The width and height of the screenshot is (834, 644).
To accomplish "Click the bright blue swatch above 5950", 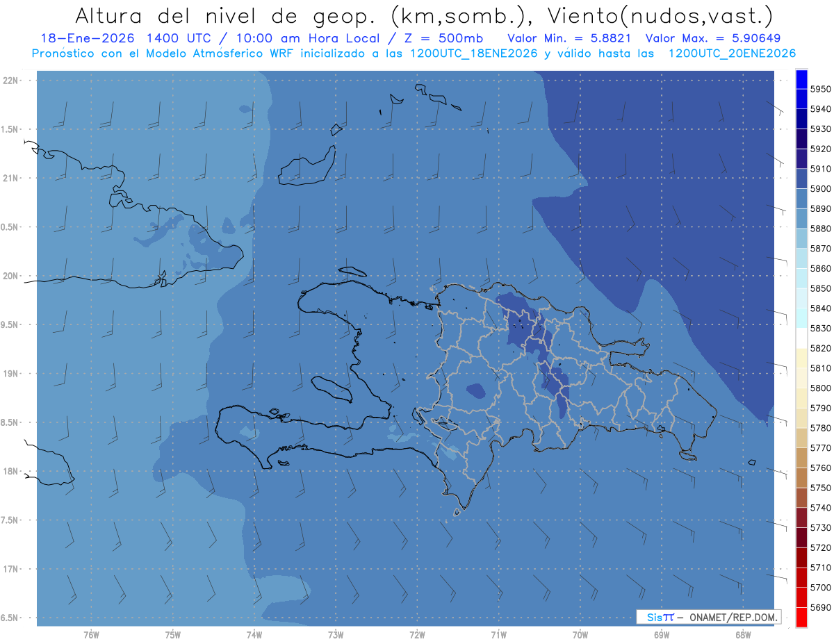I will point(801,79).
